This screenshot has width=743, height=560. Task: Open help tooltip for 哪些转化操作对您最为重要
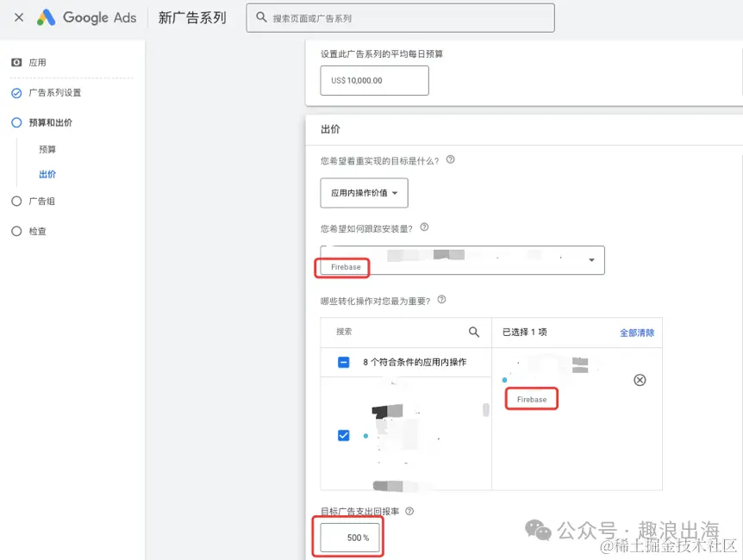point(440,300)
